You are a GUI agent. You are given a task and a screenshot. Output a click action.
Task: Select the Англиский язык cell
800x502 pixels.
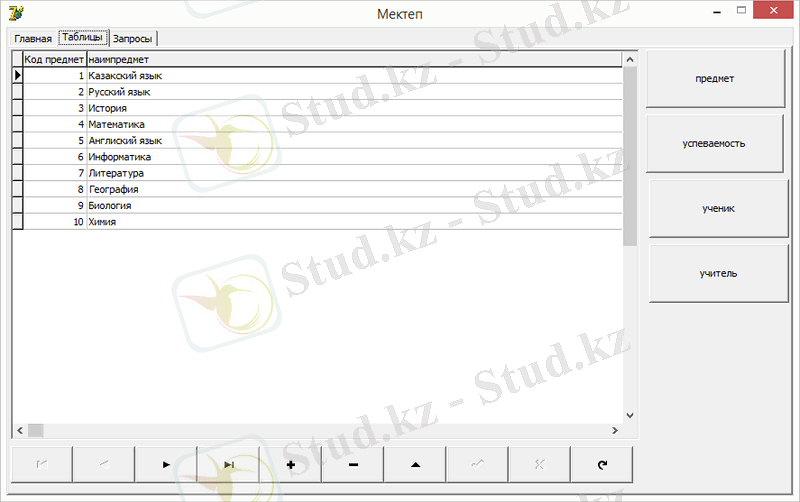coord(355,141)
